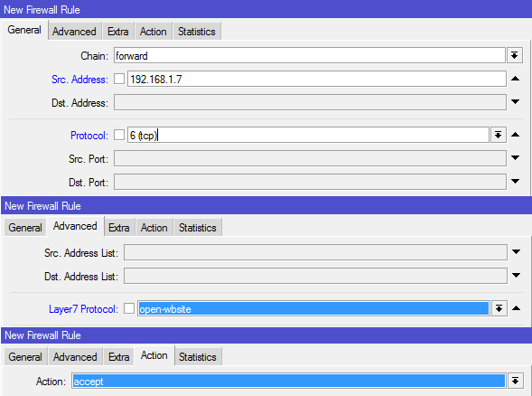Select General tab in middle window
Viewport: 532px width, 396px height.
pyautogui.click(x=25, y=228)
